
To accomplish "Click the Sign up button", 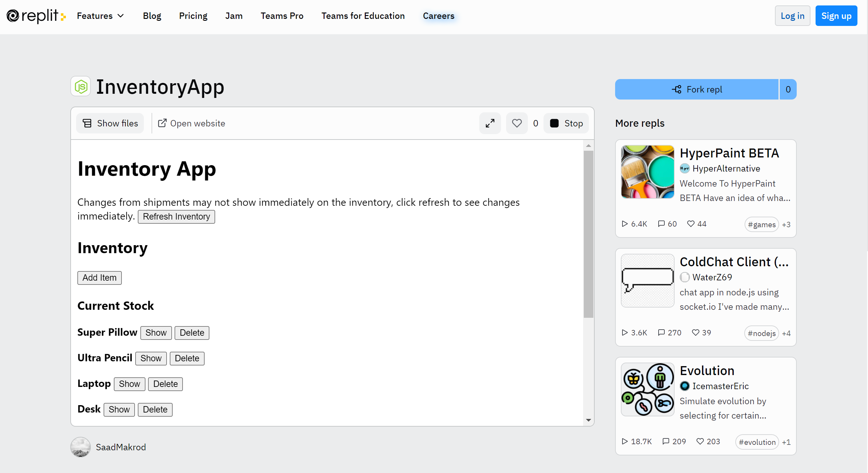I will click(x=836, y=16).
